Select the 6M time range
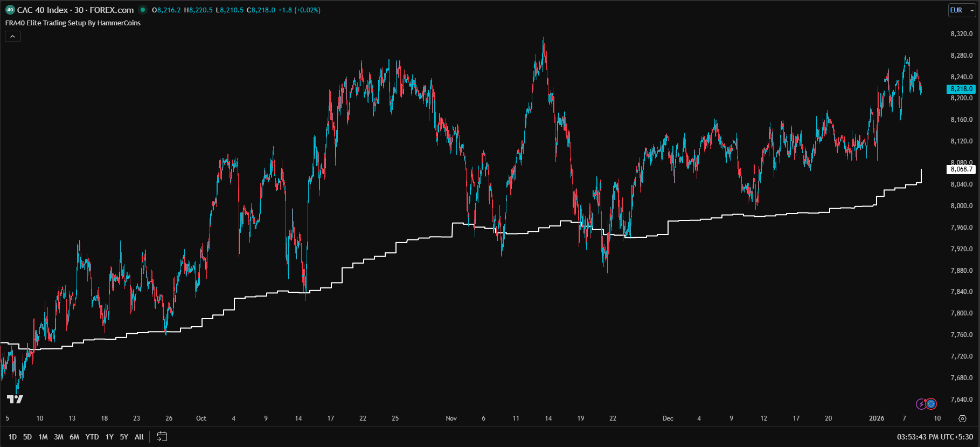Viewport: 980px width, 447px height. [x=74, y=437]
